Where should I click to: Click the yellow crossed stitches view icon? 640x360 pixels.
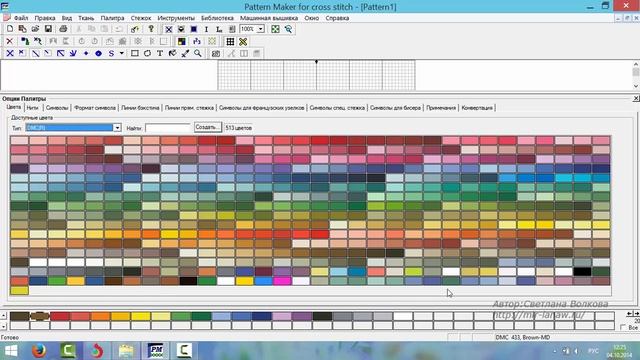click(x=243, y=42)
